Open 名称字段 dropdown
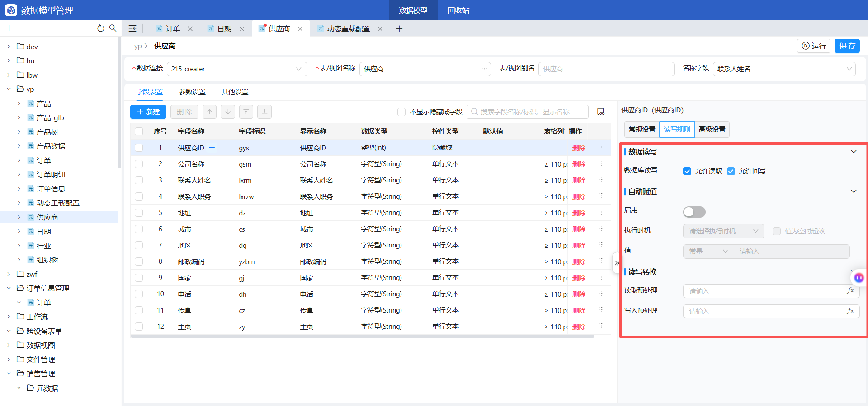The image size is (868, 406). (x=784, y=69)
